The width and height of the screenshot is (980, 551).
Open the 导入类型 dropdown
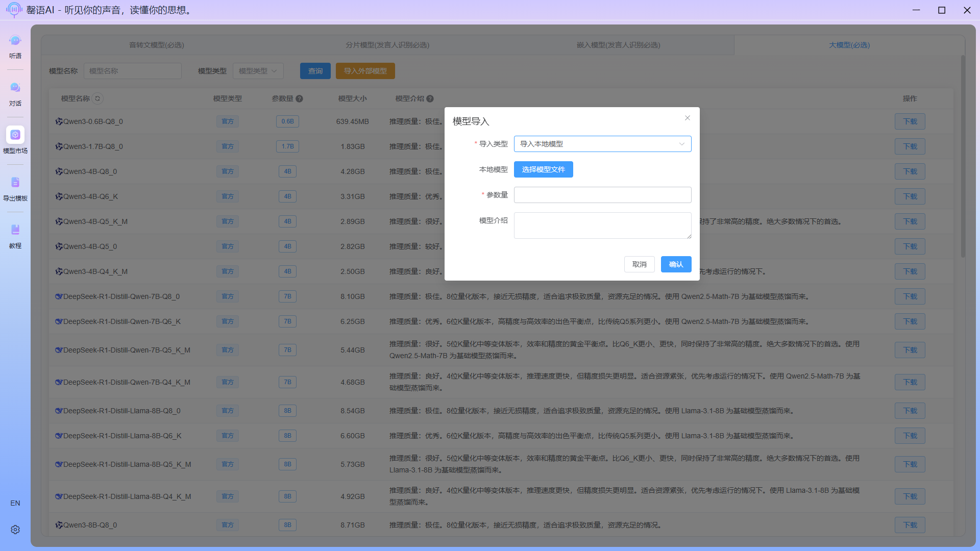click(602, 144)
